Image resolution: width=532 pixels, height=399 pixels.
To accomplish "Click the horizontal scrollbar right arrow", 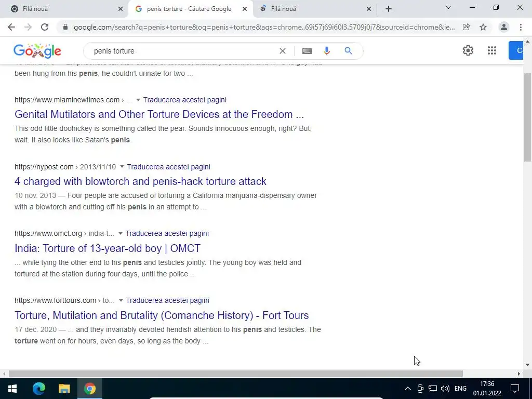I will (519, 374).
